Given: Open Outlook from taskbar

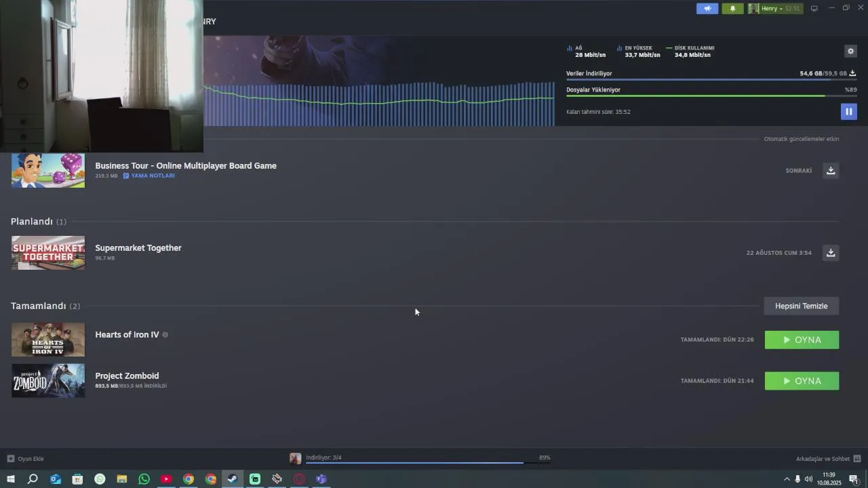Looking at the screenshot, I should tap(56, 479).
